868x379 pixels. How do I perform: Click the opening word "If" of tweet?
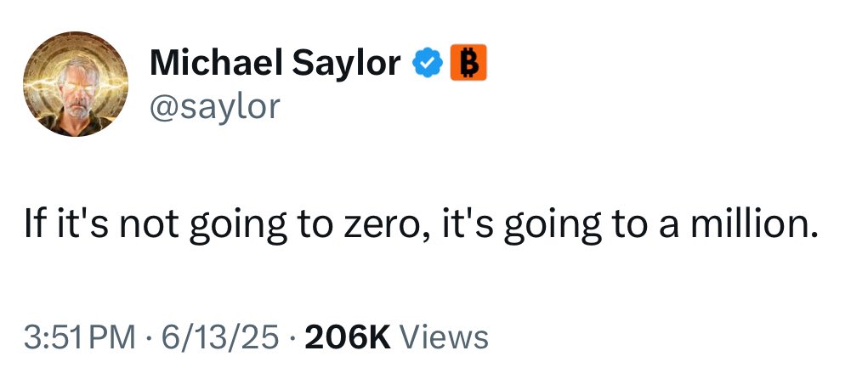point(34,226)
